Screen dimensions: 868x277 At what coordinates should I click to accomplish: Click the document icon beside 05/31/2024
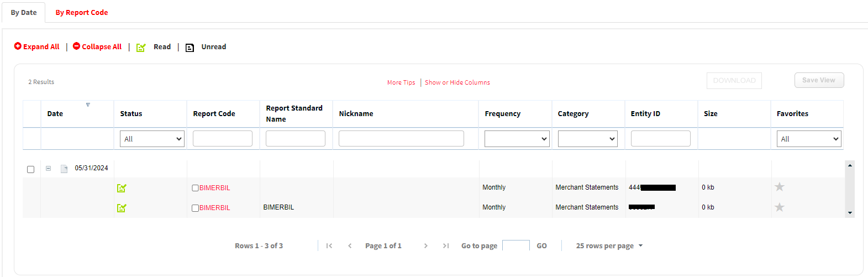point(64,169)
